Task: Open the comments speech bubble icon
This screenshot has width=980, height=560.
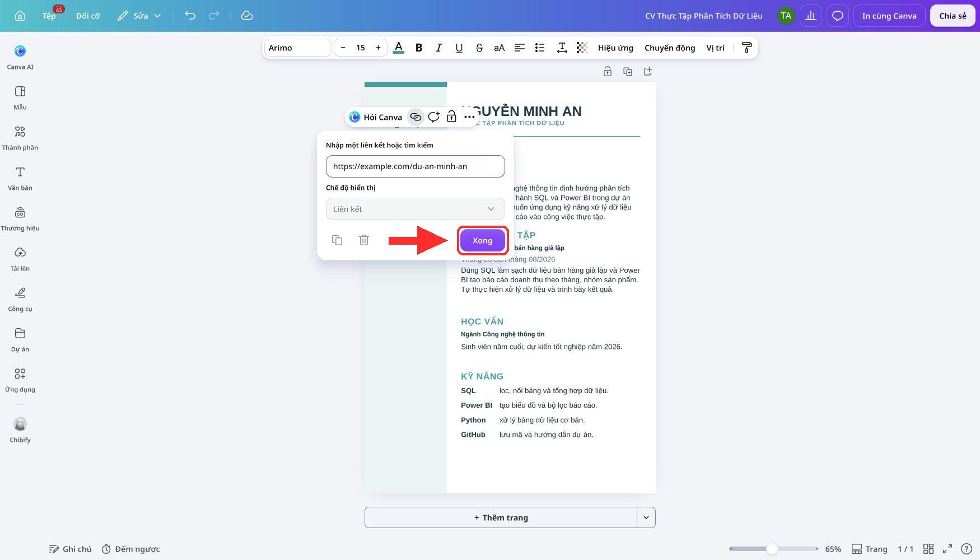Action: pos(838,16)
